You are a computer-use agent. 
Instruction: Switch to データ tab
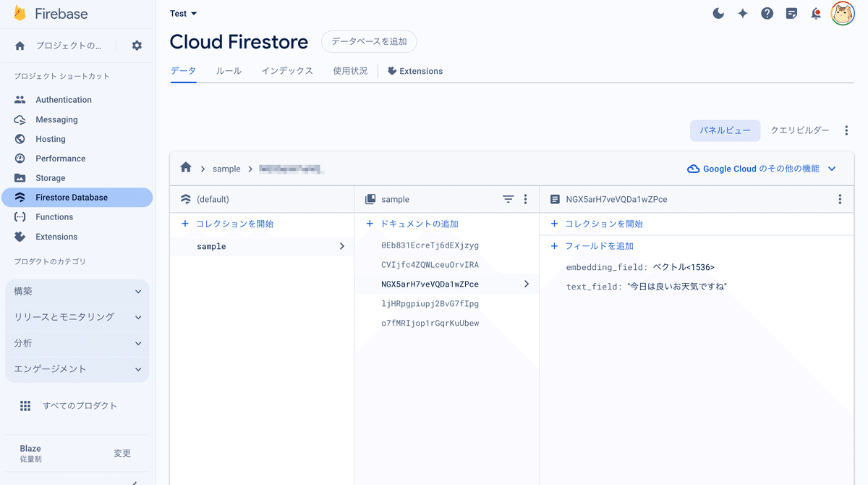coord(183,71)
